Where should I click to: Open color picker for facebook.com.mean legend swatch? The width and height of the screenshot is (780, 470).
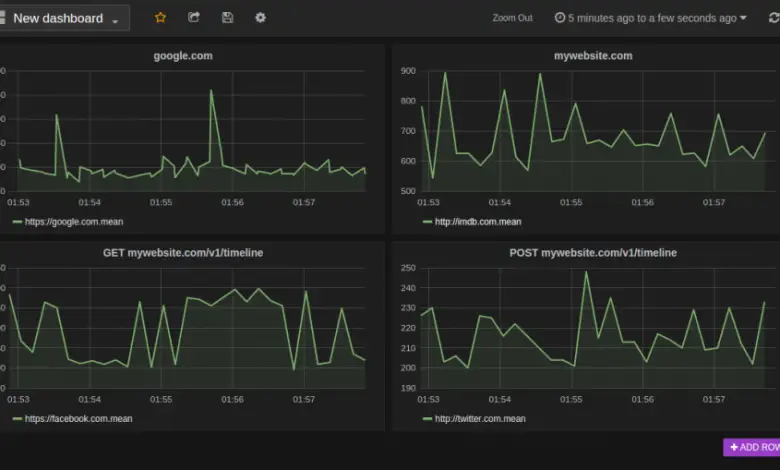coord(17,419)
